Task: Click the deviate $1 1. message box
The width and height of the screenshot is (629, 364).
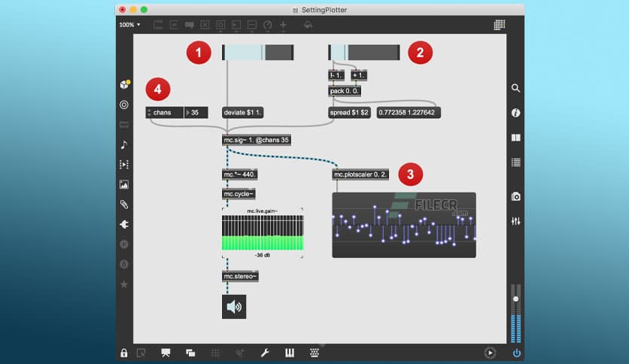Action: [x=242, y=113]
